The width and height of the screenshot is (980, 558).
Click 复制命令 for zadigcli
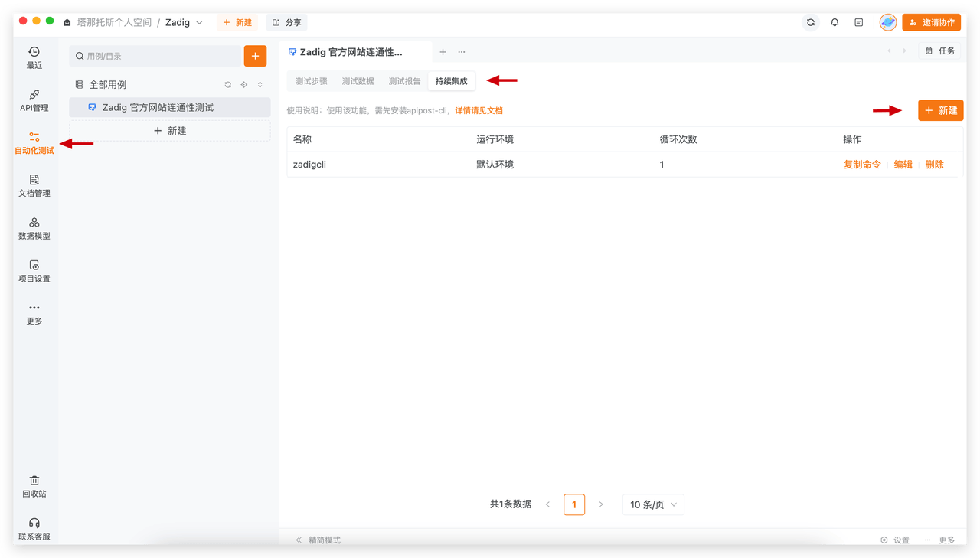[x=862, y=165]
